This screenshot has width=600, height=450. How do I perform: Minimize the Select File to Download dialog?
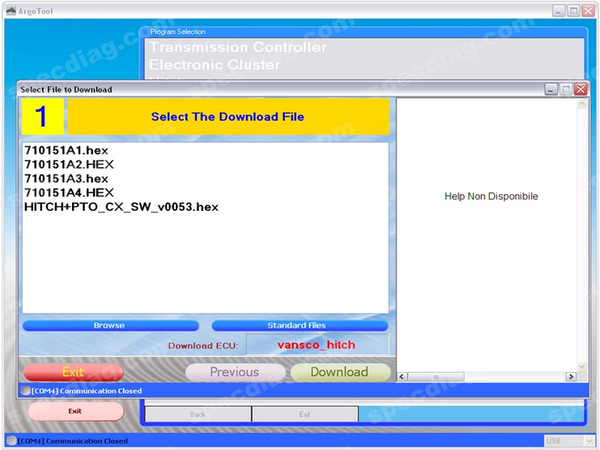[x=551, y=89]
